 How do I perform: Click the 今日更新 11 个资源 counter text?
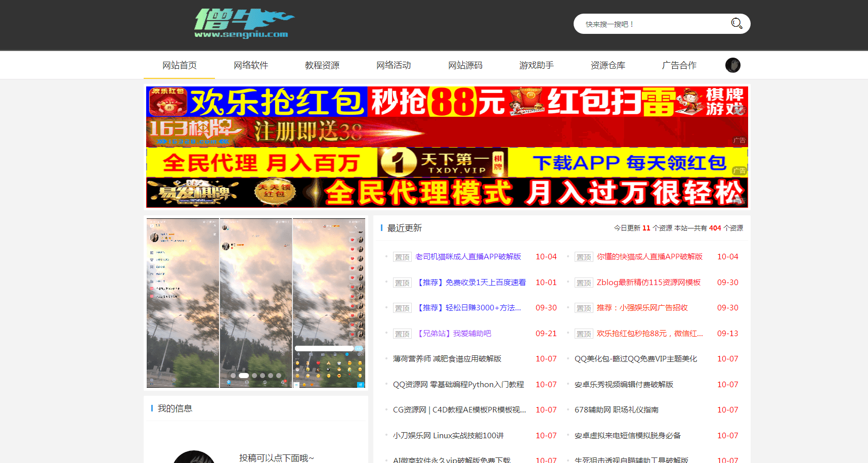point(643,228)
